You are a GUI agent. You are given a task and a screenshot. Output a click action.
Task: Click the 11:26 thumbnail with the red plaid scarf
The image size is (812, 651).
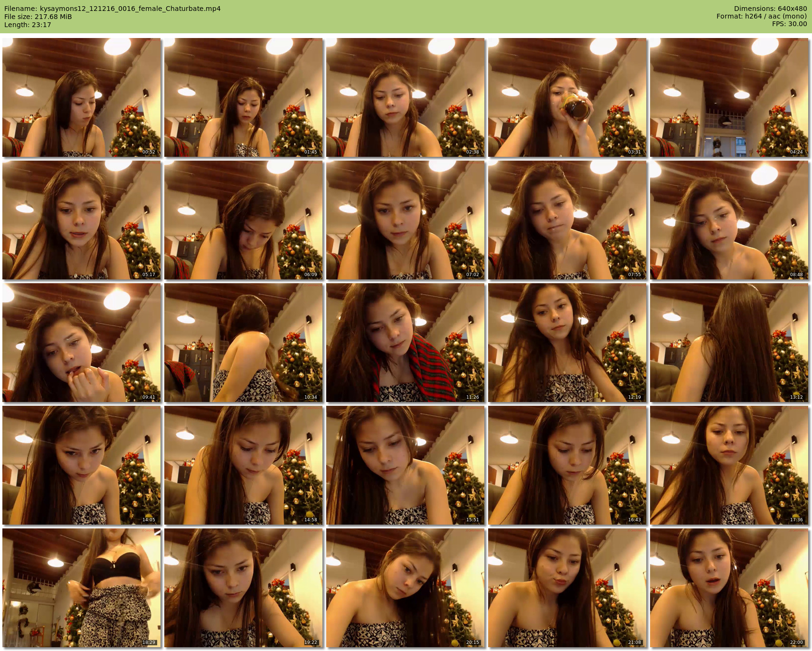405,343
